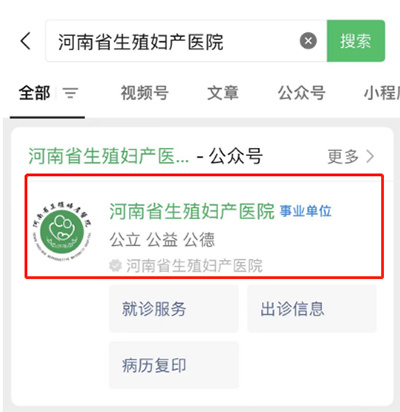Switch to the 文章 tab
Image resolution: width=400 pixels, height=412 pixels.
tap(223, 93)
